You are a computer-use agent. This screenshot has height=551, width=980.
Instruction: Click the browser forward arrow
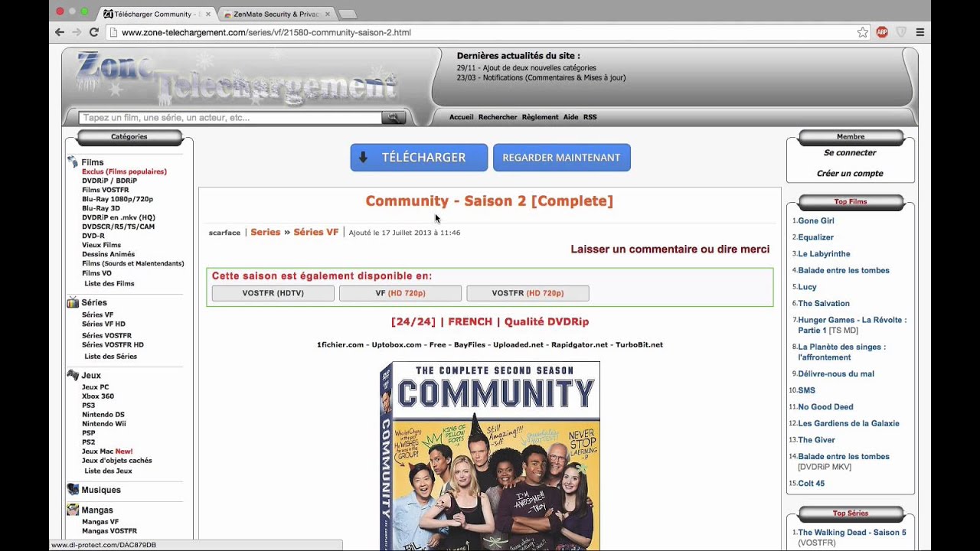77,32
